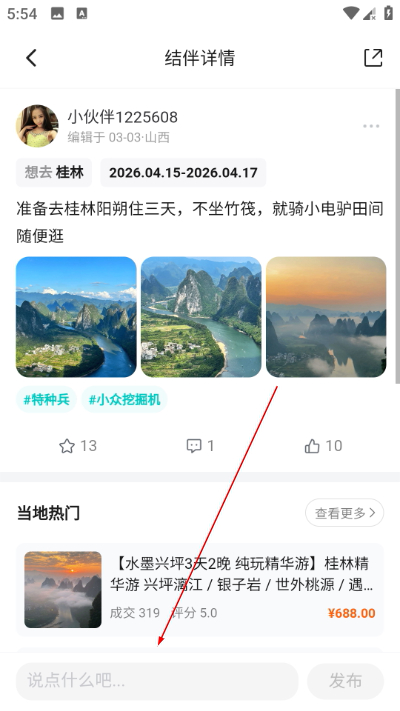Viewport: 400px width, 711px height.
Task: Open the three-dots more options menu
Action: click(x=371, y=126)
